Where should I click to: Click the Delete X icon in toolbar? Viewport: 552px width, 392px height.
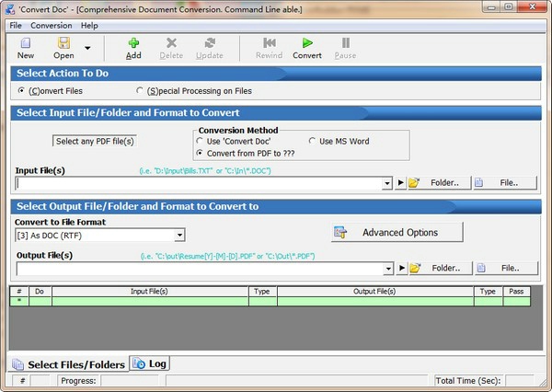[171, 43]
